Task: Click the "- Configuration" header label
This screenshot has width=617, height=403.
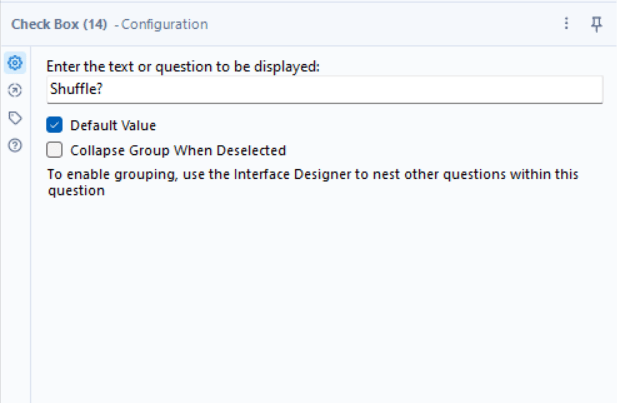Action: 161,24
